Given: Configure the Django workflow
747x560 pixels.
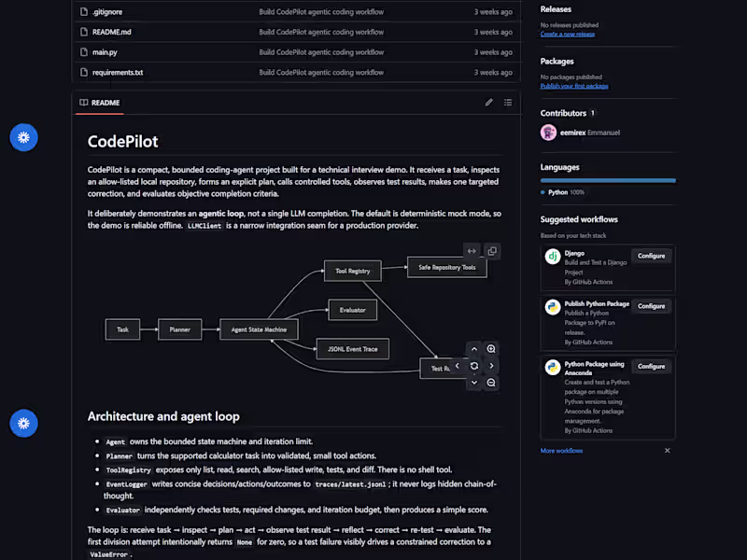Looking at the screenshot, I should [651, 256].
